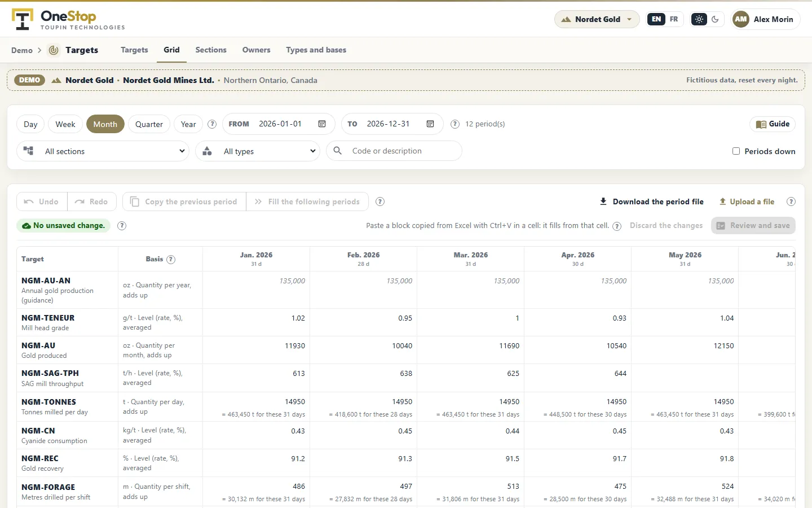Enable the Periods down checkbox

tap(736, 151)
